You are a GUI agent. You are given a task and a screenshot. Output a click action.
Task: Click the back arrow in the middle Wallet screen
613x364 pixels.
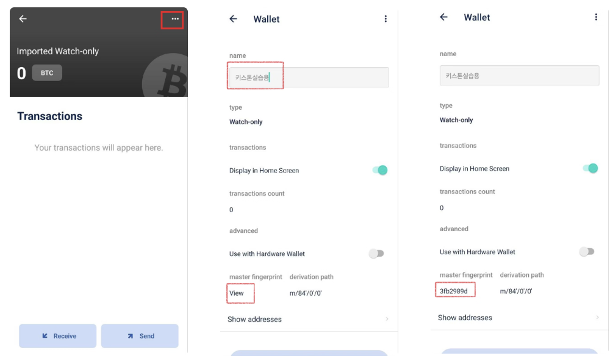coord(233,19)
